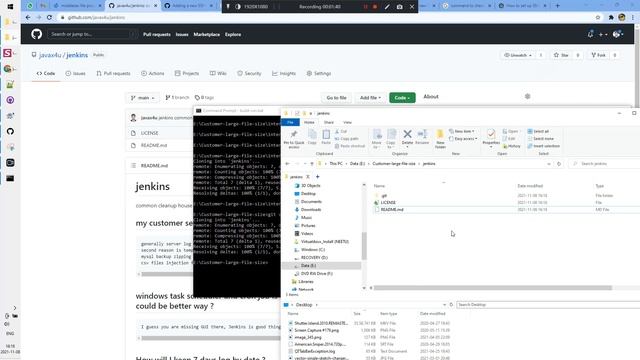Click the GitHub search box
Image resolution: width=640 pixels, height=360 pixels.
coord(93,34)
